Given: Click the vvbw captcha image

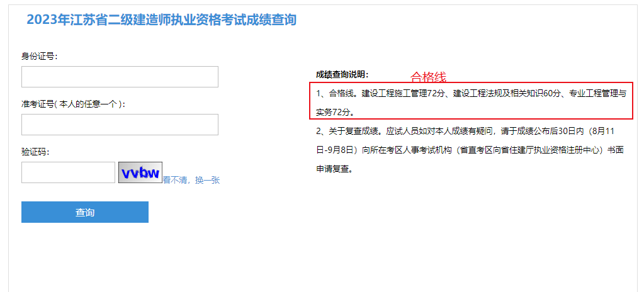Looking at the screenshot, I should (x=140, y=172).
